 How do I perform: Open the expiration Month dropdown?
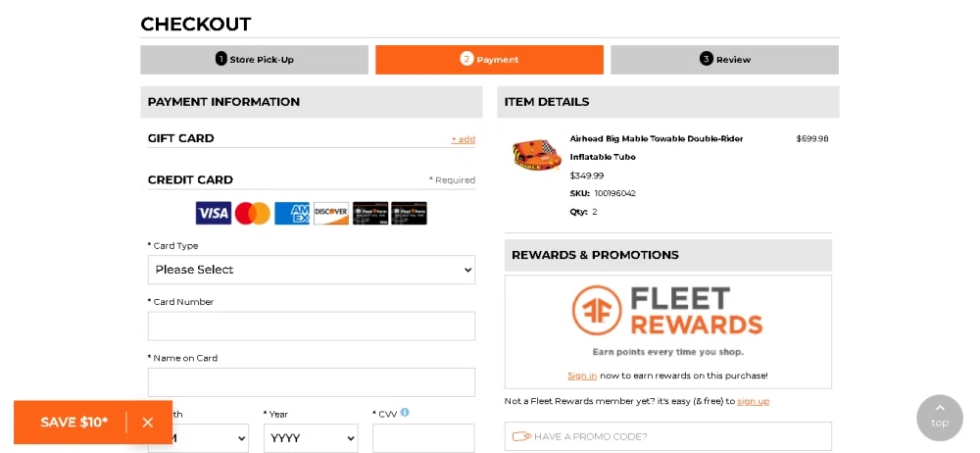211,438
